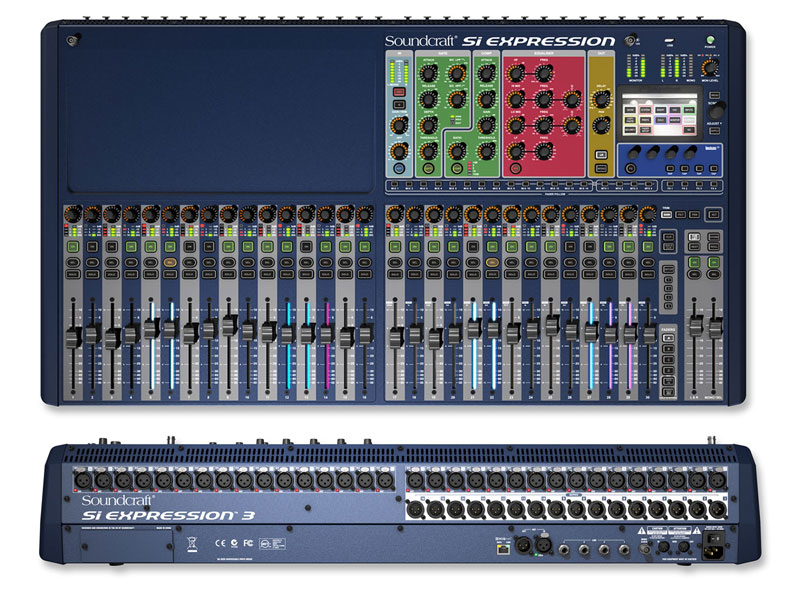Click the phase button below 48V
Viewport: 800px width, 592px height.
399,104
